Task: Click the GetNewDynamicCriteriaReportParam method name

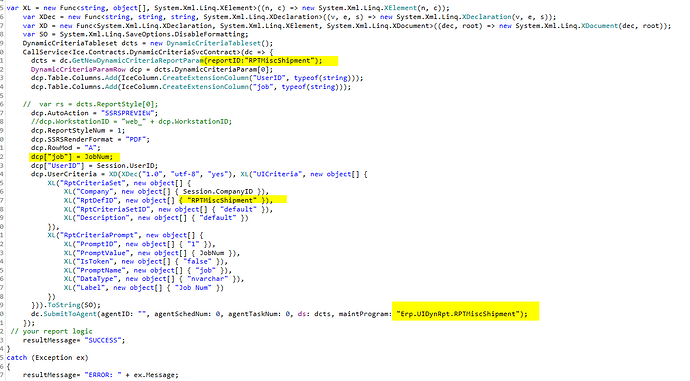Action: 137,61
